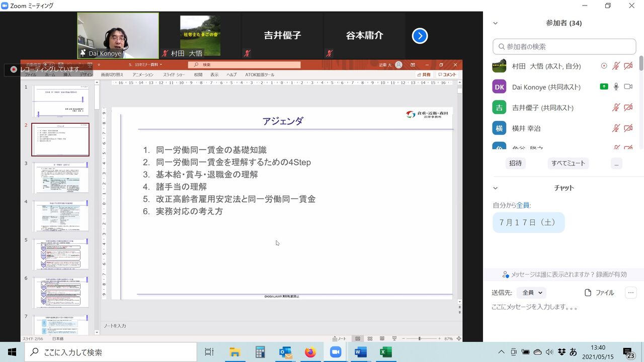Click the 村田 大悟 profile photo in the participant list
Image resolution: width=644 pixels, height=362 pixels.
(x=499, y=66)
